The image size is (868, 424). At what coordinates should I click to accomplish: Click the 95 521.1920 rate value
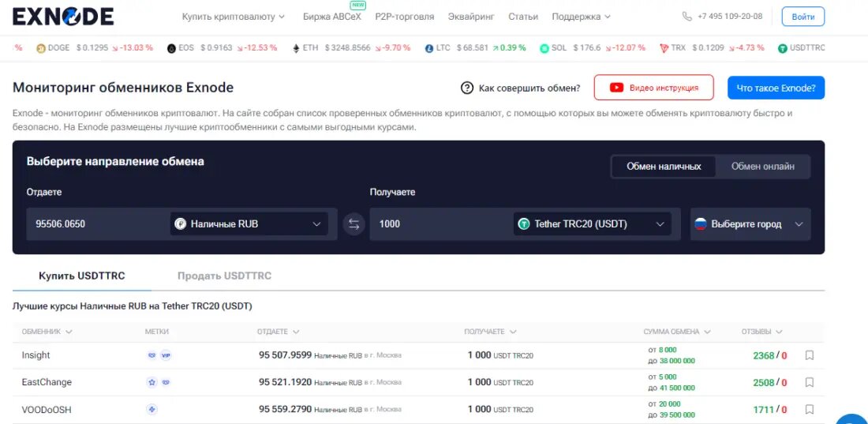pyautogui.click(x=285, y=381)
